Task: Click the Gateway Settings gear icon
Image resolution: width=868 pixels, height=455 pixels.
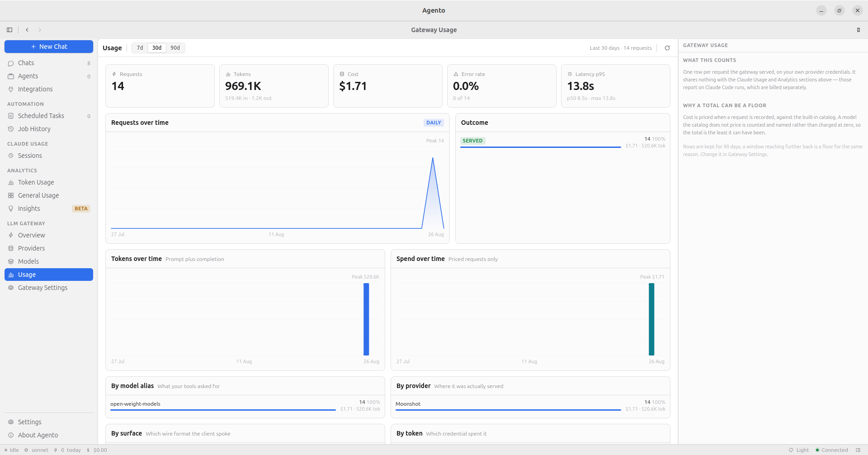Action: [11, 288]
